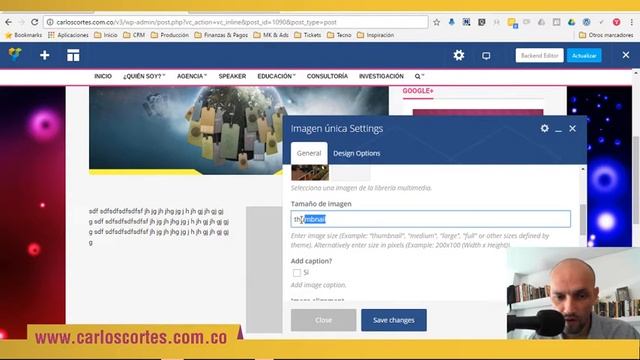This screenshot has height=360, width=640.
Task: Open Aplicaciones apps shortcut
Action: (68, 35)
